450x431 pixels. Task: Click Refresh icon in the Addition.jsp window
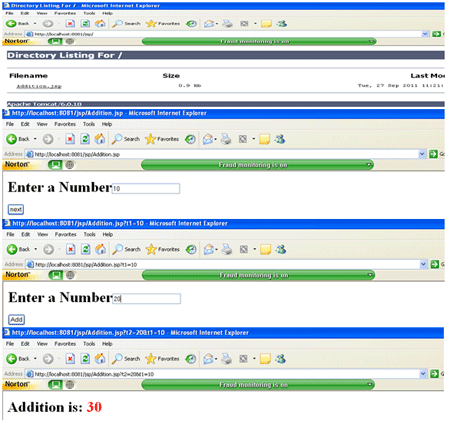[x=85, y=139]
